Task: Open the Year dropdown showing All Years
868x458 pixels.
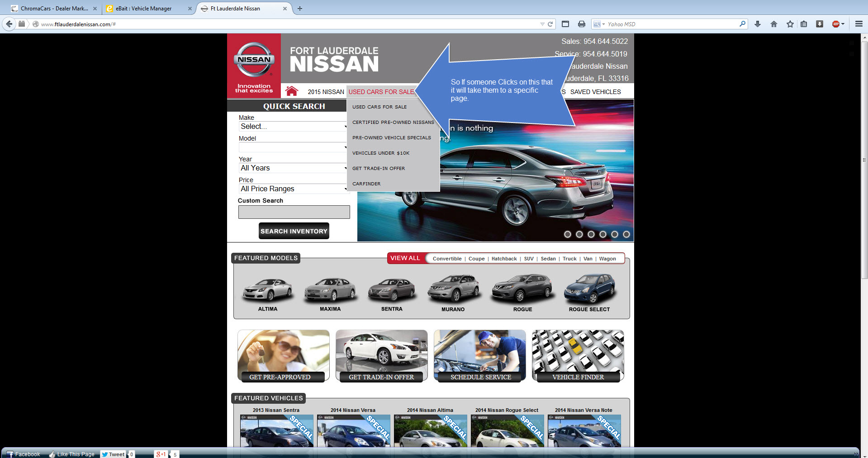Action: pos(293,168)
